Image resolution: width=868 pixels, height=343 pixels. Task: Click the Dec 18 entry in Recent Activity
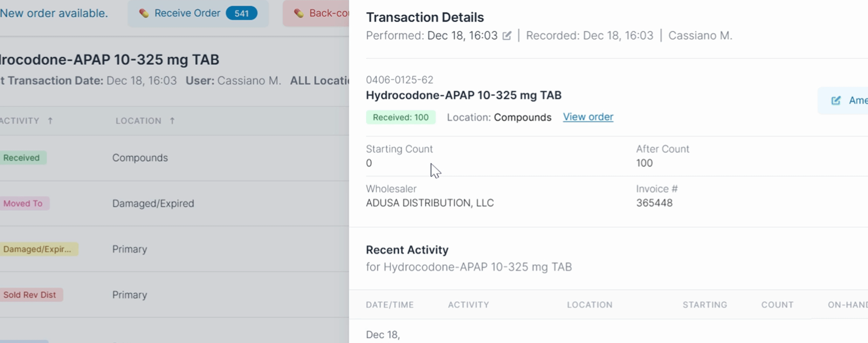point(383,335)
